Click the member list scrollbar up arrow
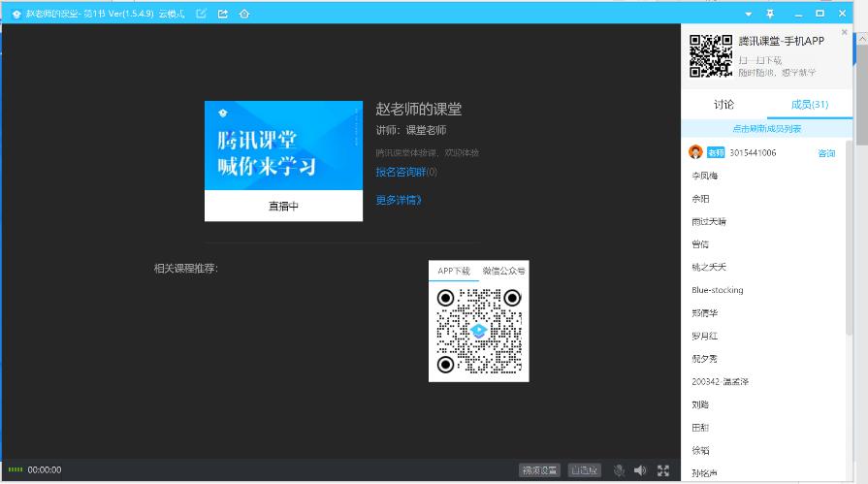The width and height of the screenshot is (868, 484). 851,145
